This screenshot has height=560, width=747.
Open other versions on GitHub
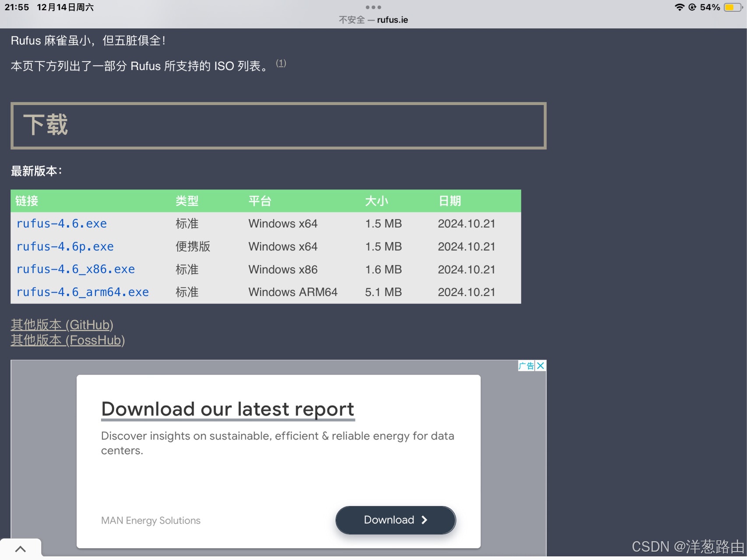pyautogui.click(x=62, y=325)
